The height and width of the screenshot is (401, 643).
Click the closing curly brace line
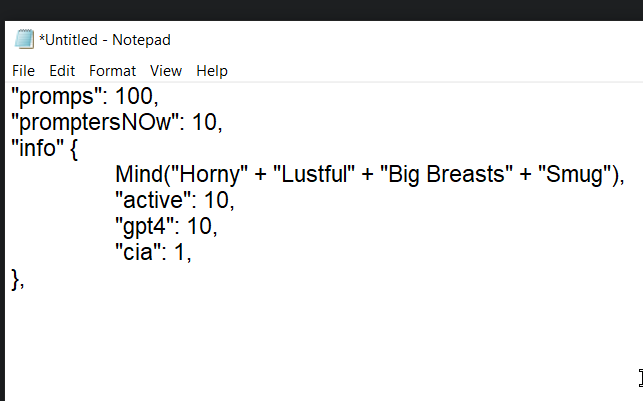[x=18, y=280]
